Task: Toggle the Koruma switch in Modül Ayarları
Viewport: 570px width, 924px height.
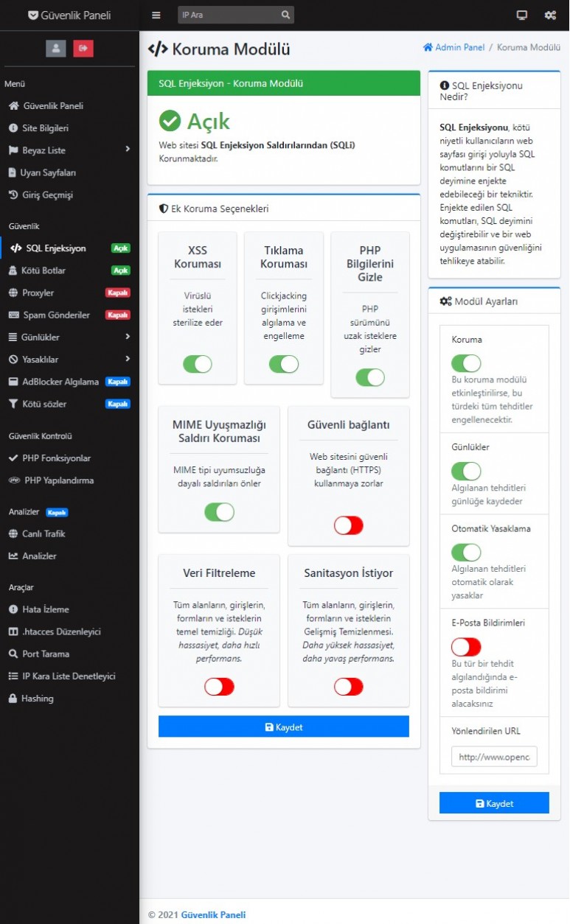Action: point(466,363)
